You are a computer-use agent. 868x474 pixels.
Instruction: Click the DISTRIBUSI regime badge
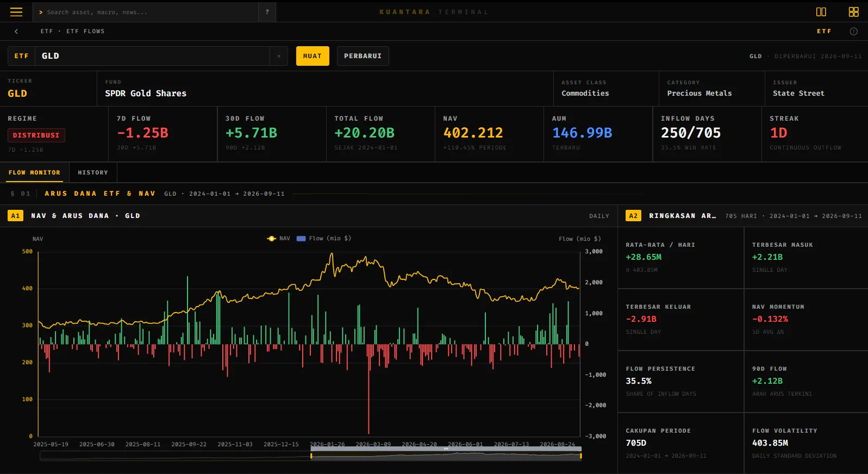pos(36,135)
